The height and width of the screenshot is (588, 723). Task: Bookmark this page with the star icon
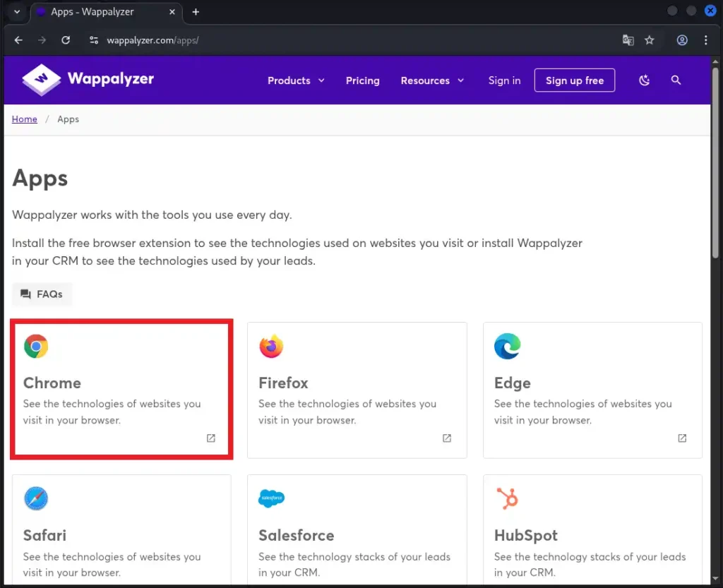pos(649,40)
